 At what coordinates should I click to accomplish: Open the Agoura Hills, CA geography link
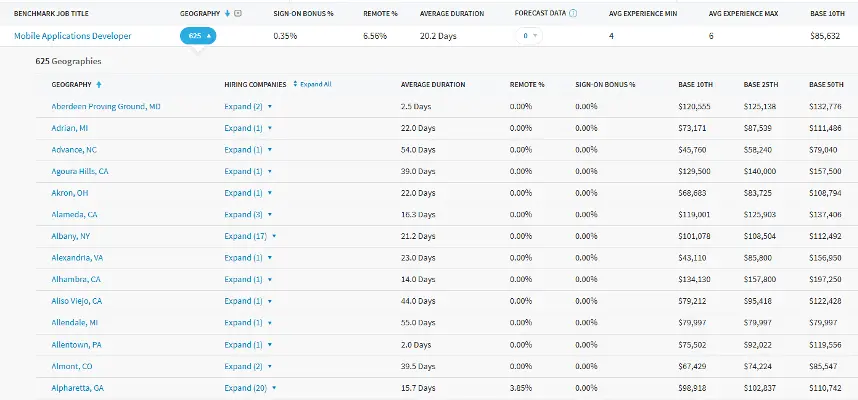pos(80,171)
